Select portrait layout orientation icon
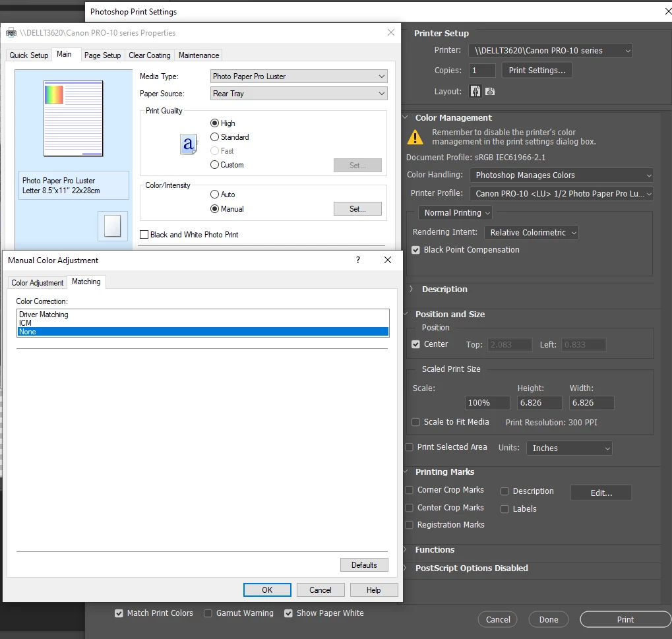Image resolution: width=672 pixels, height=639 pixels. click(475, 91)
